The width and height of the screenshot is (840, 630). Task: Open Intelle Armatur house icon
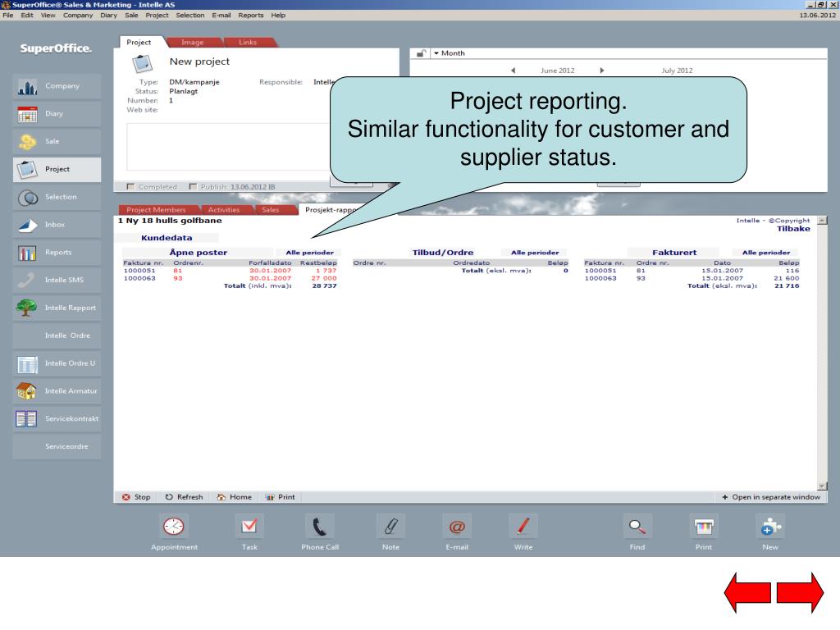(x=26, y=391)
